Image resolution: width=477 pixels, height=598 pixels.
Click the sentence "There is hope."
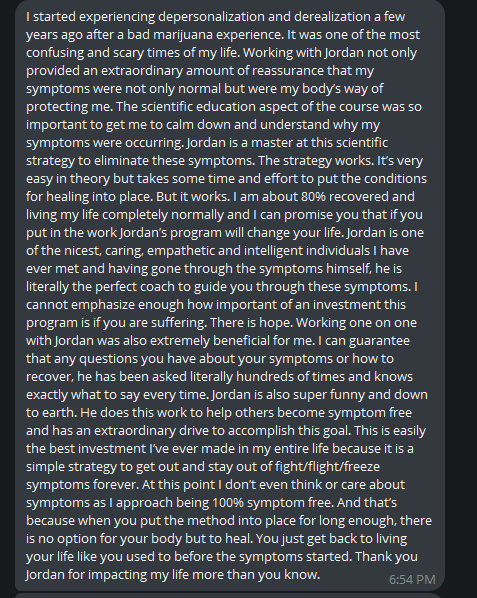[x=251, y=323]
